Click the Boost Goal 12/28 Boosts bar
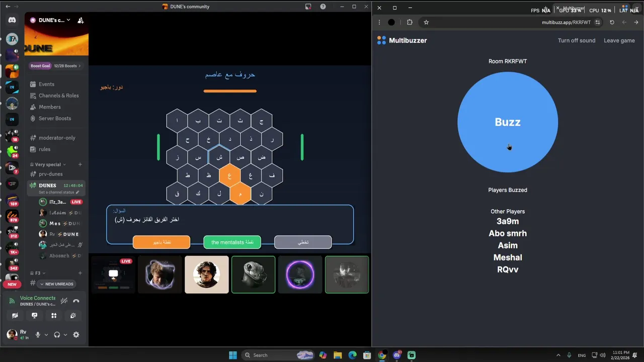This screenshot has width=644, height=362. coord(56,66)
